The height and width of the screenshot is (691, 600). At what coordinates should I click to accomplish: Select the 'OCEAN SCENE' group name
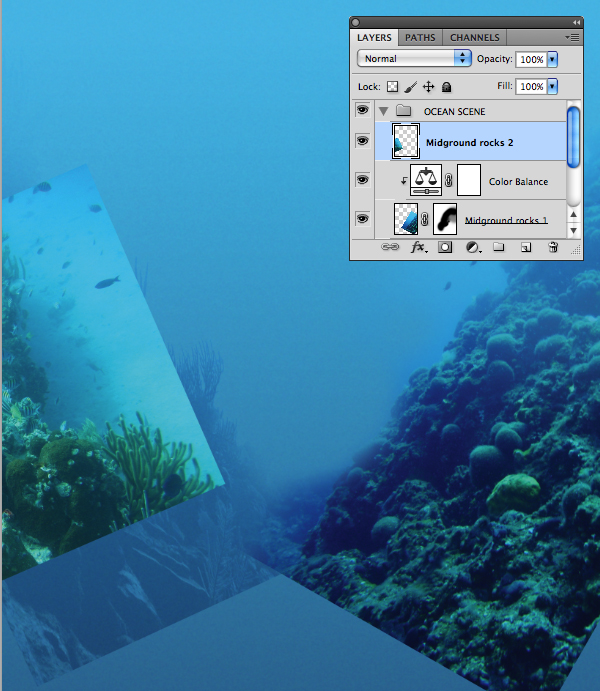coord(454,111)
